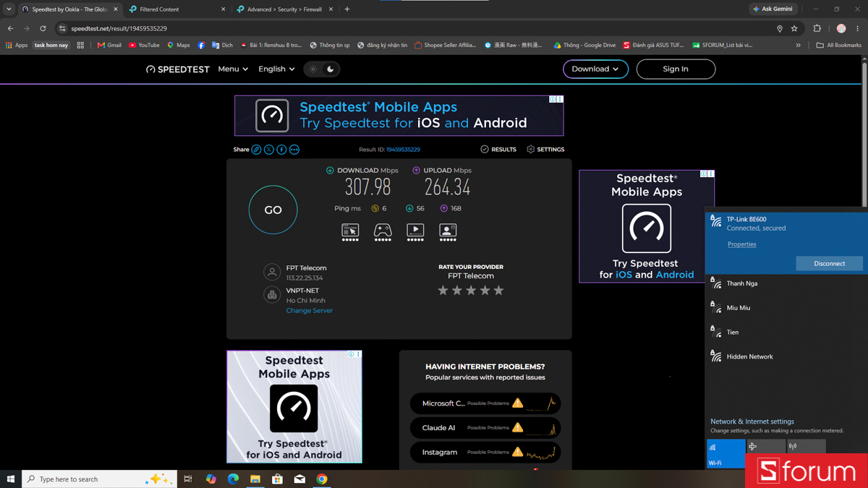Open Network & Internet settings link

click(x=752, y=421)
